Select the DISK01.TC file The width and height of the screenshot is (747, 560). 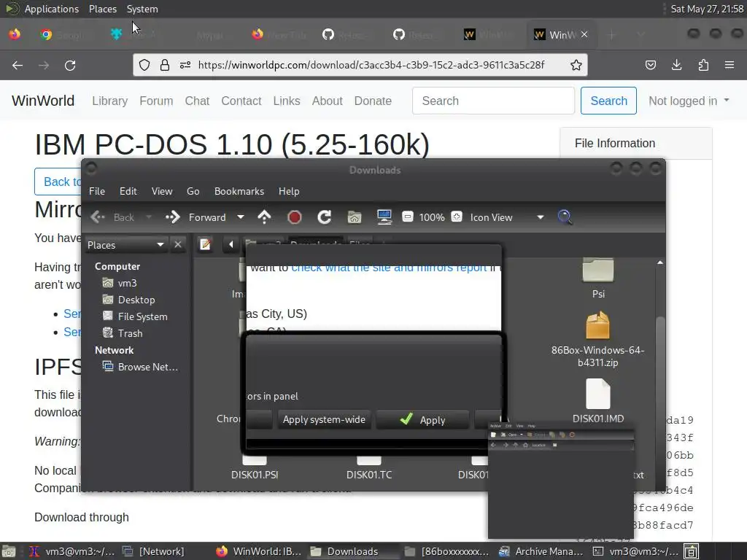coord(369,467)
